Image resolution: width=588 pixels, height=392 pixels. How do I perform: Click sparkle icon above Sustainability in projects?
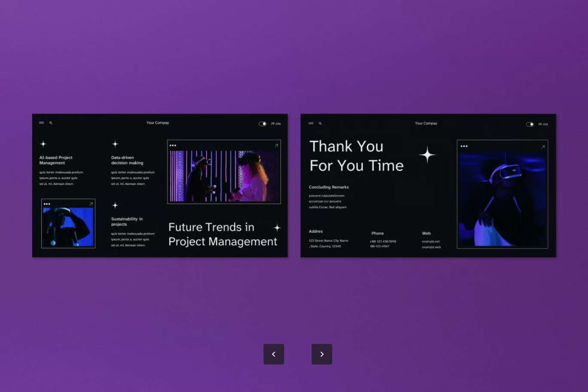[115, 205]
